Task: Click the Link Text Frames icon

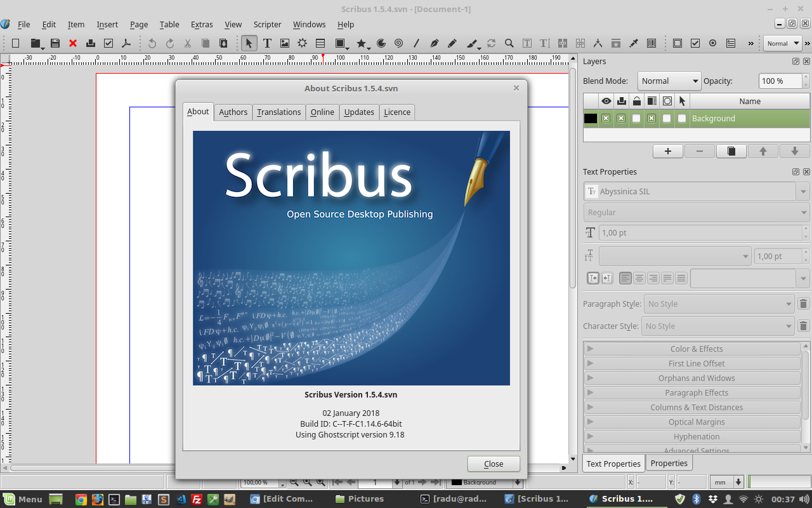Action: (x=562, y=43)
